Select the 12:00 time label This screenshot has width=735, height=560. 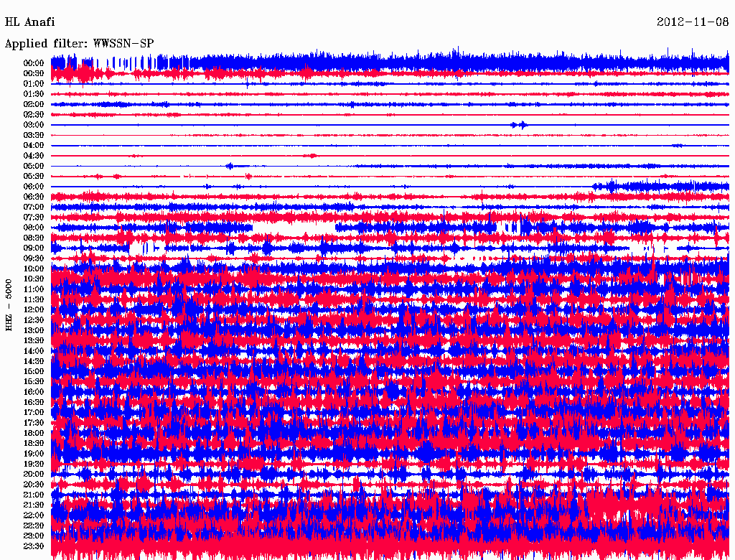33,310
